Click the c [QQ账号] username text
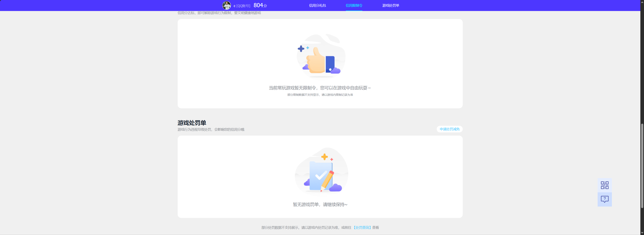 click(x=242, y=6)
